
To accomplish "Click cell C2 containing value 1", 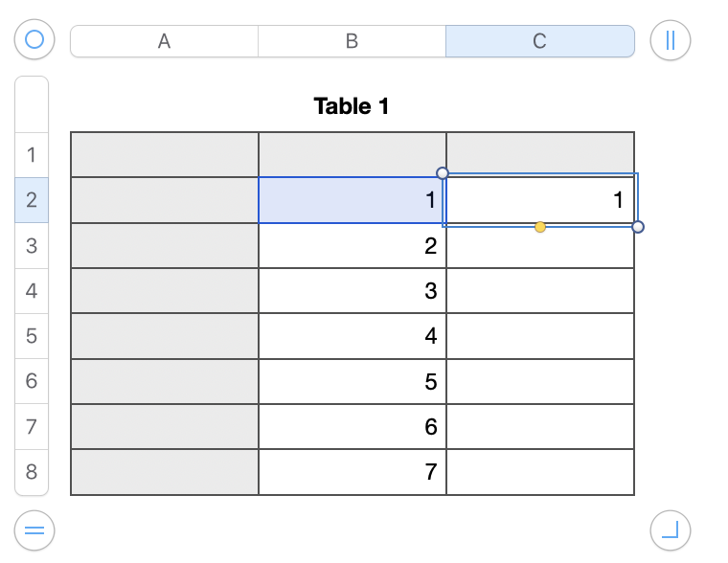I will click(x=540, y=200).
